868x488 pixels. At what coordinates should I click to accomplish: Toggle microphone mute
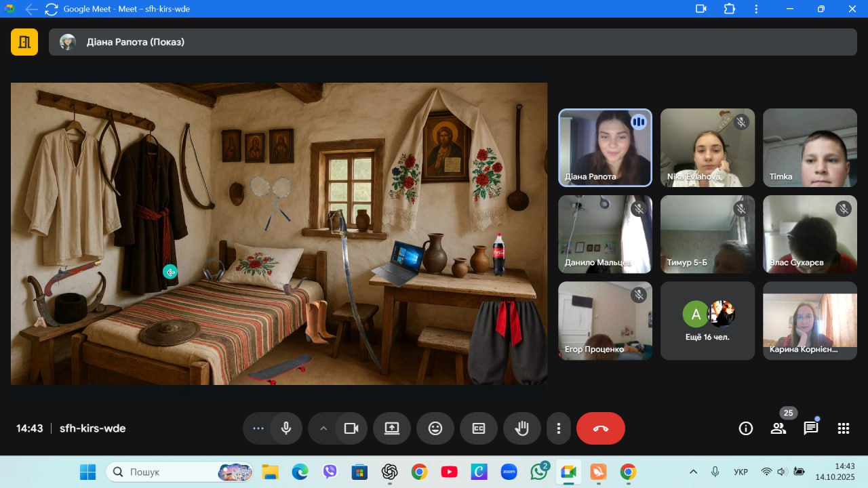coord(286,428)
